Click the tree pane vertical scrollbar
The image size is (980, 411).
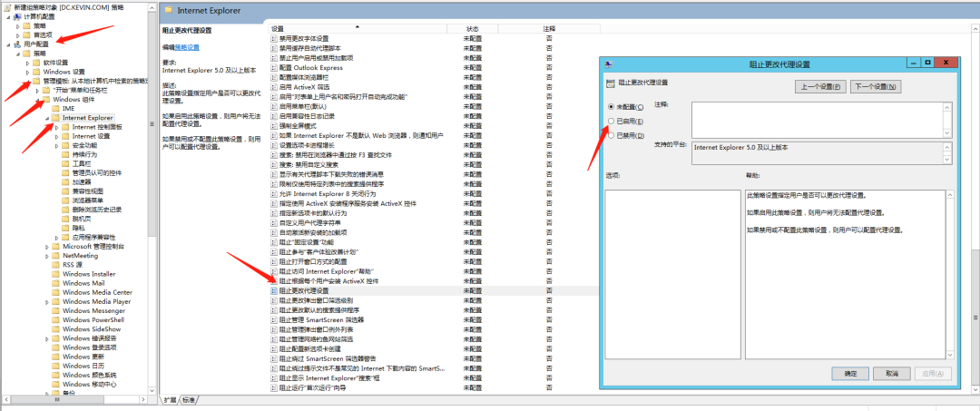point(152,125)
